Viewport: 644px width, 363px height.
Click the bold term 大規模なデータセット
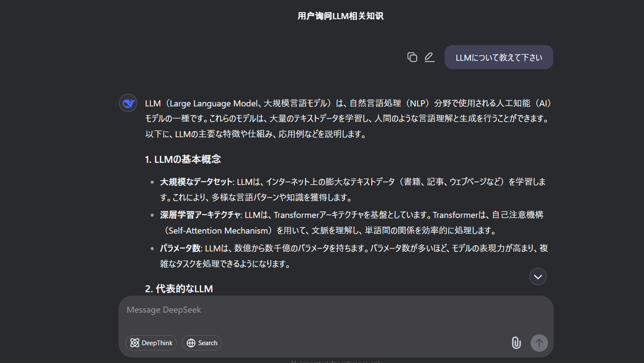pos(196,181)
